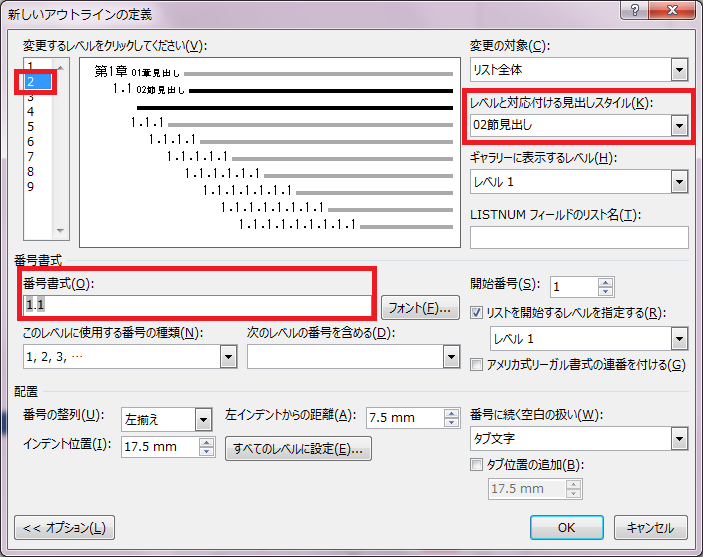Select level 9 in the level list
Viewport: 703px width, 557px height.
tap(30, 187)
